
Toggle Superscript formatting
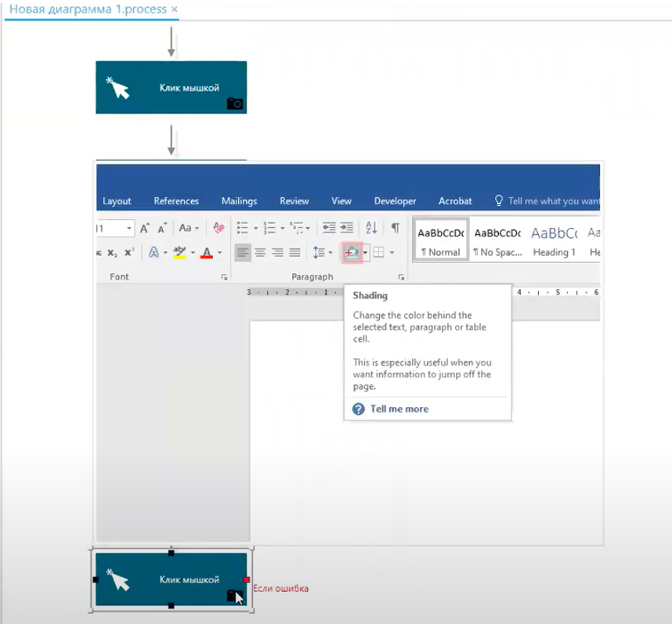click(x=129, y=252)
